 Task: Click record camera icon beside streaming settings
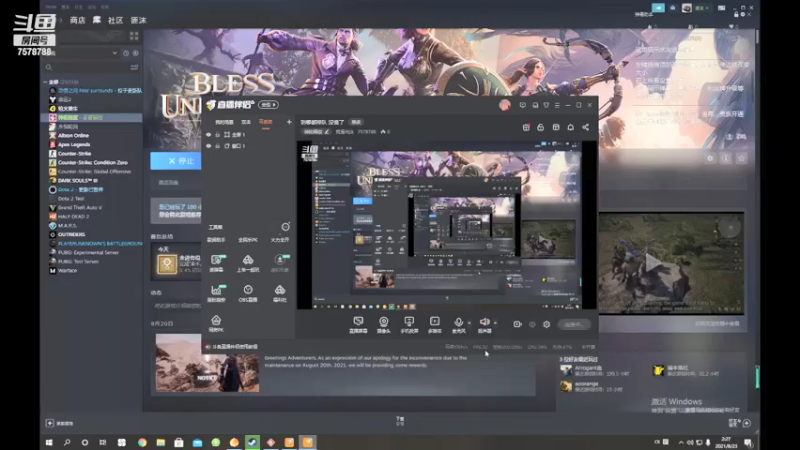(x=517, y=324)
